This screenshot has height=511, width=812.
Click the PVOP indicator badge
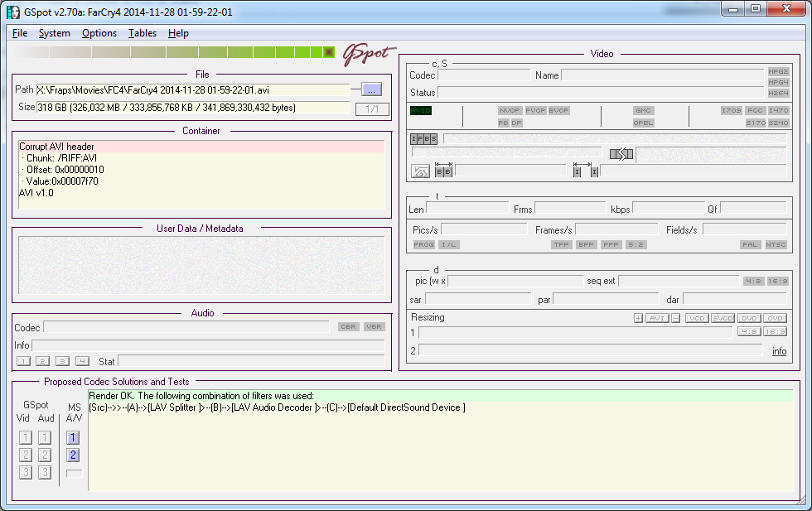pos(535,110)
